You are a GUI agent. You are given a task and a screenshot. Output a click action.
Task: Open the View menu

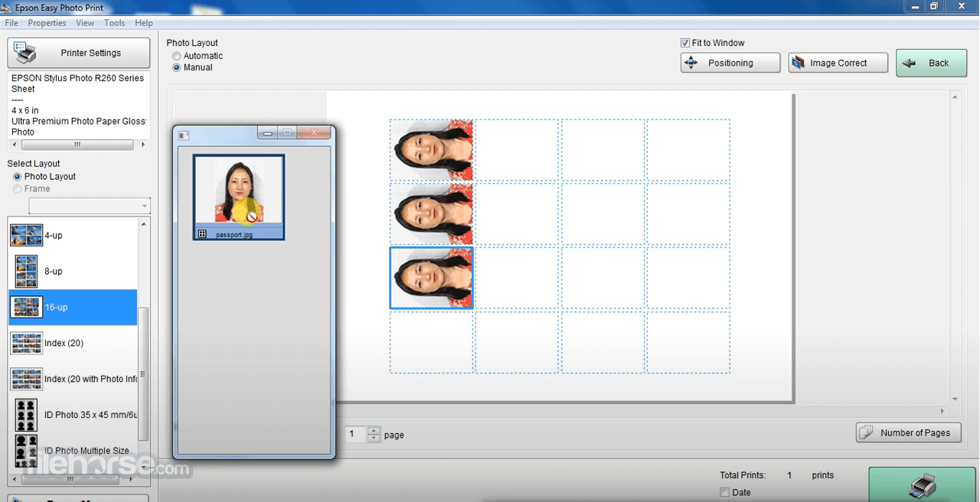point(85,23)
